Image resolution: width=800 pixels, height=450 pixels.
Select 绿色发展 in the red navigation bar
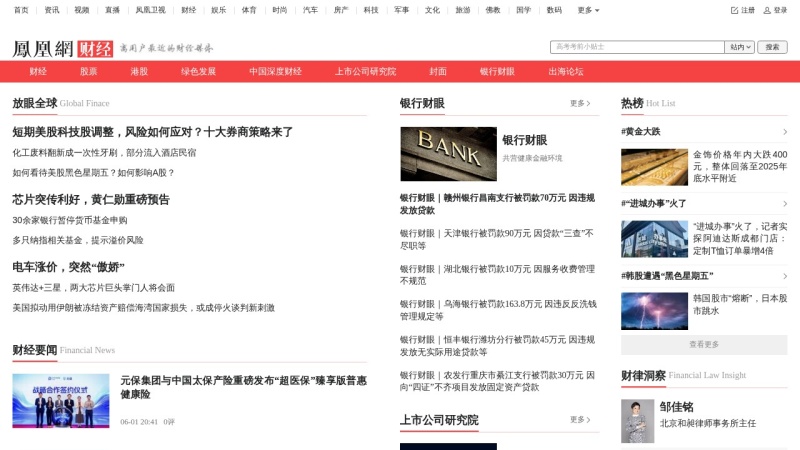point(198,71)
